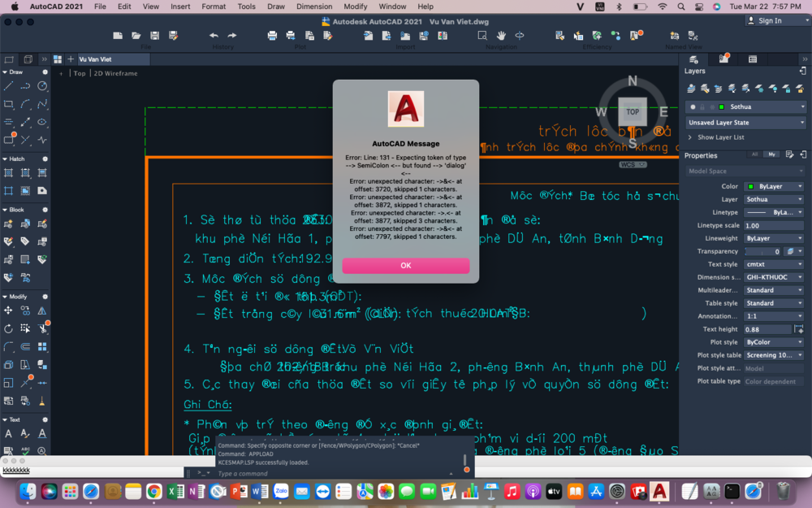812x508 pixels.
Task: Open the Text style cmtxt dropdown
Action: (774, 264)
